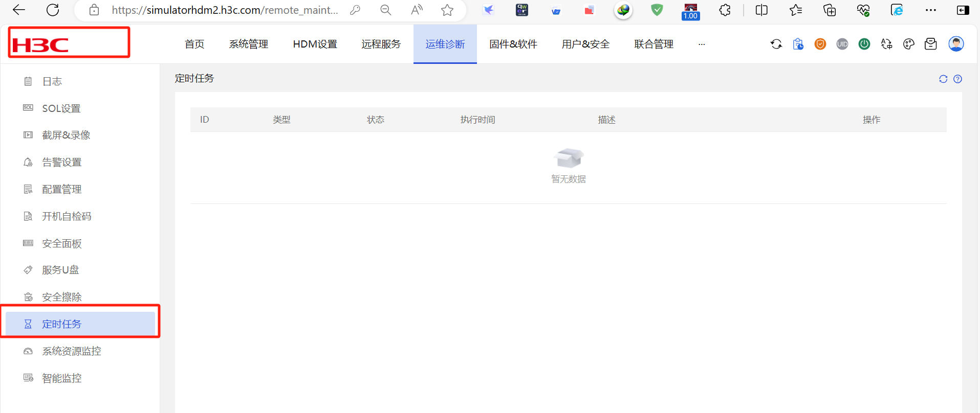Open the browser extensions puzzle icon
The height and width of the screenshot is (413, 980).
[725, 10]
